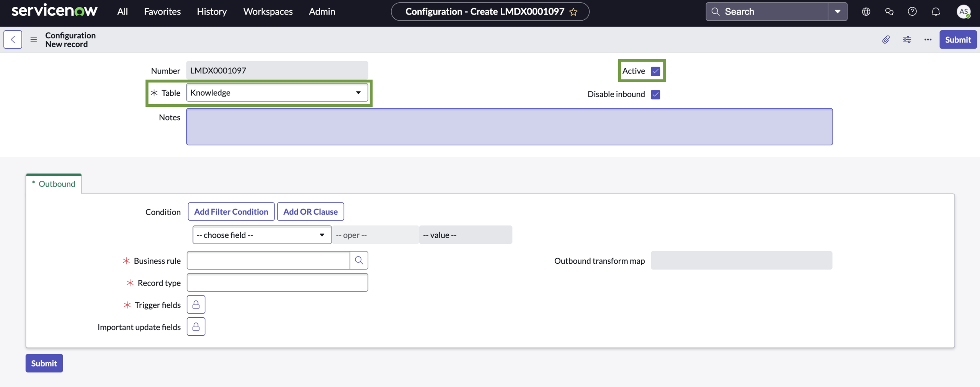This screenshot has height=387, width=980.
Task: Star the Configuration record as favorite
Action: [573, 11]
